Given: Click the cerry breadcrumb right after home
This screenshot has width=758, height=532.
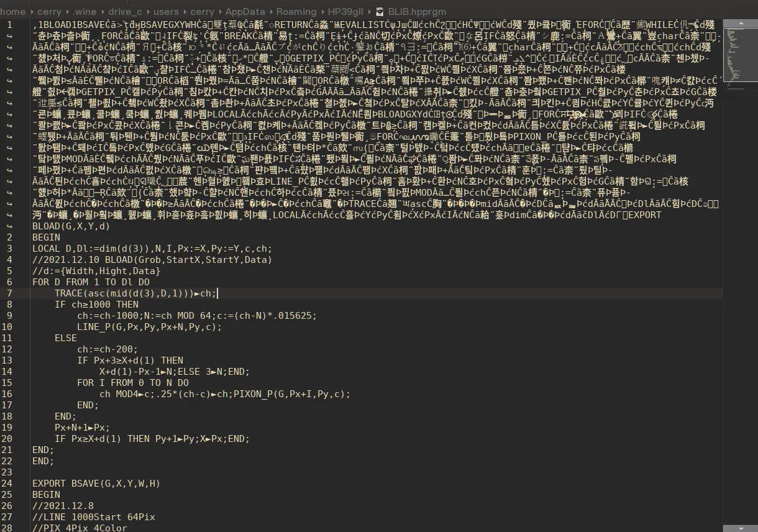Looking at the screenshot, I should point(49,11).
